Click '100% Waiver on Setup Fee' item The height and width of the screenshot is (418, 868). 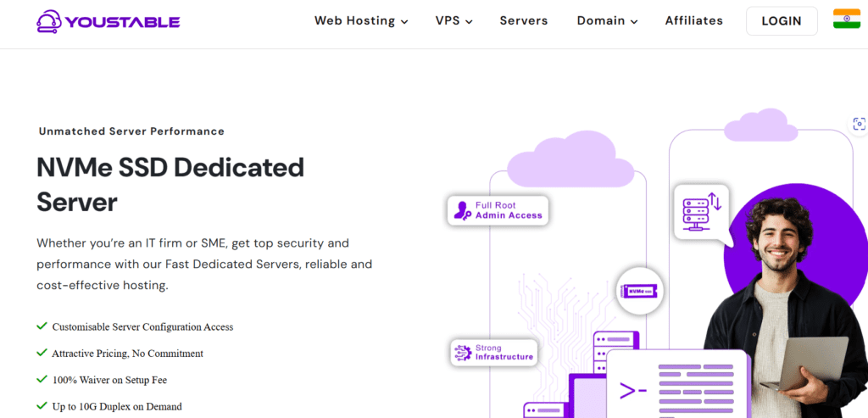[x=109, y=380]
